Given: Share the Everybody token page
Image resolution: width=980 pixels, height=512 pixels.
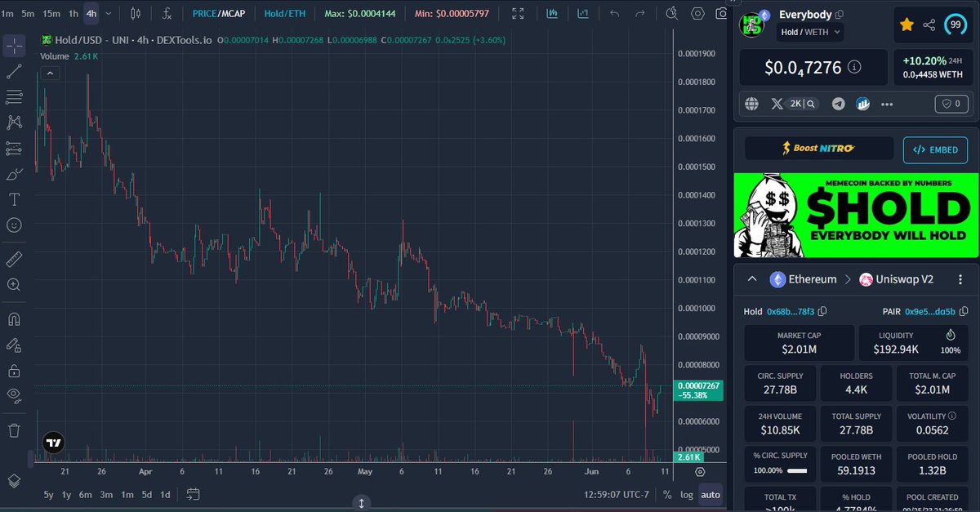Looking at the screenshot, I should (x=929, y=25).
